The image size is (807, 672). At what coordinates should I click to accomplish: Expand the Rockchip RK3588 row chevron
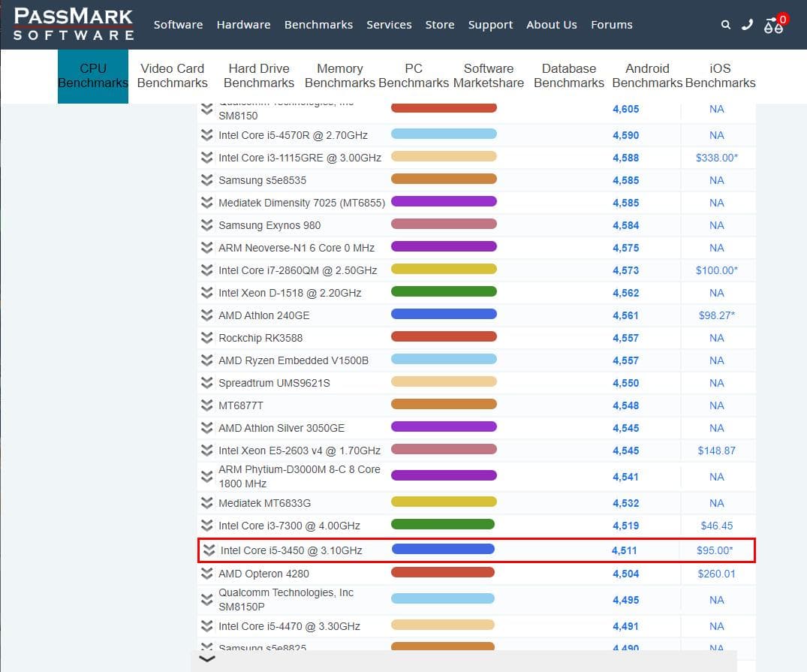click(x=207, y=338)
